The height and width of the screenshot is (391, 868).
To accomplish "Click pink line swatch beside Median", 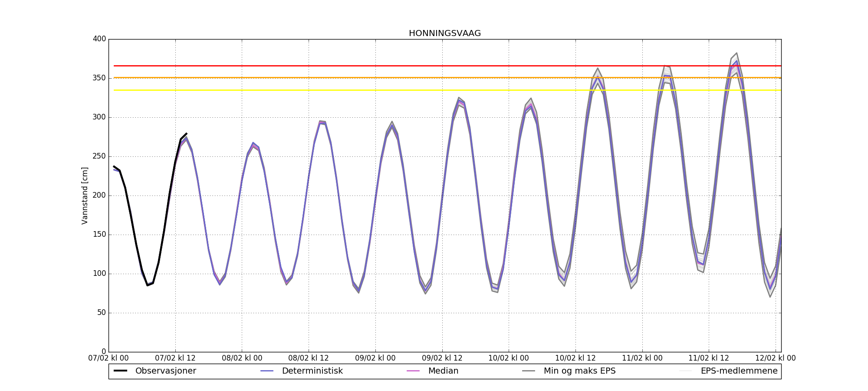I will [x=413, y=371].
